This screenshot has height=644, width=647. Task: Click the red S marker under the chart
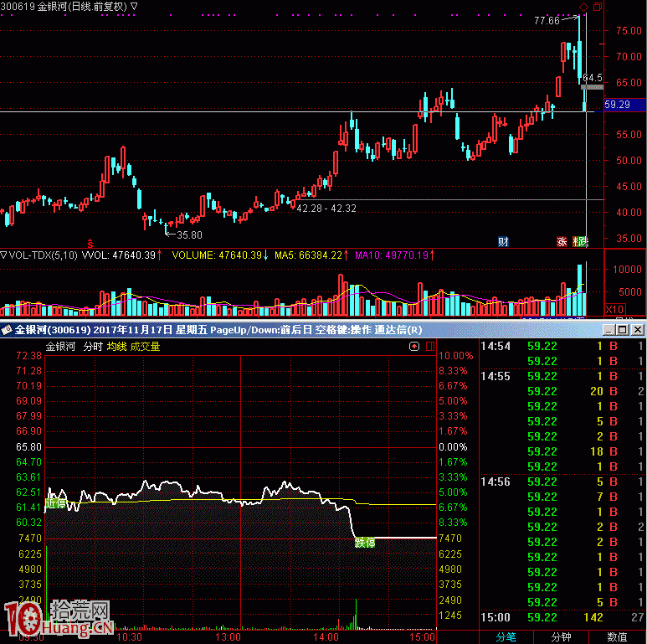point(90,244)
